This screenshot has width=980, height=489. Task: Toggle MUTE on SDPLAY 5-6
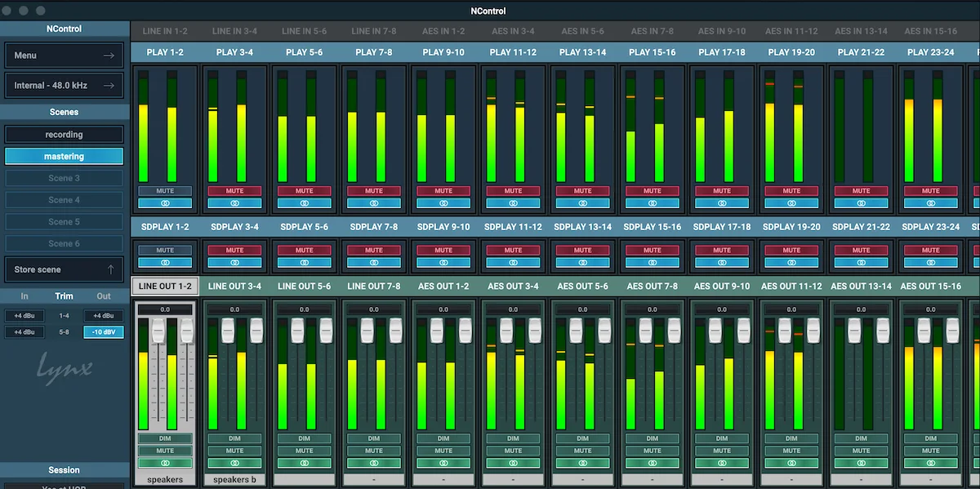tap(304, 251)
